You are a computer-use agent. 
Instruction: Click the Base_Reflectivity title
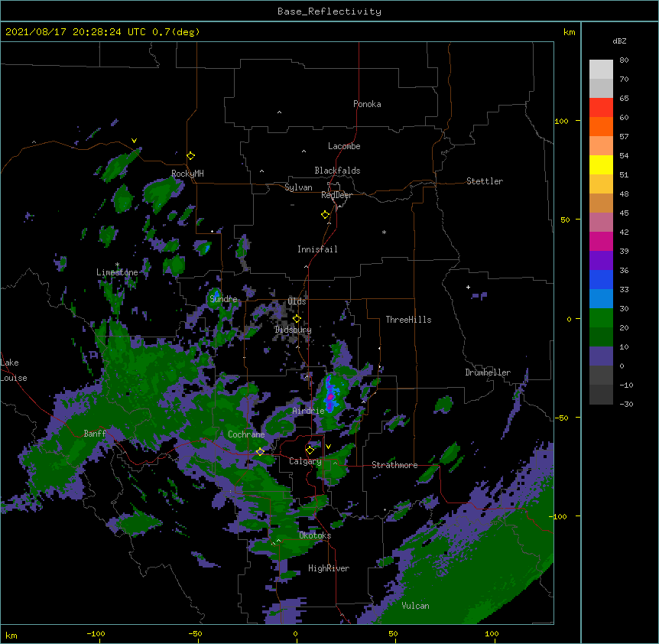pos(329,11)
